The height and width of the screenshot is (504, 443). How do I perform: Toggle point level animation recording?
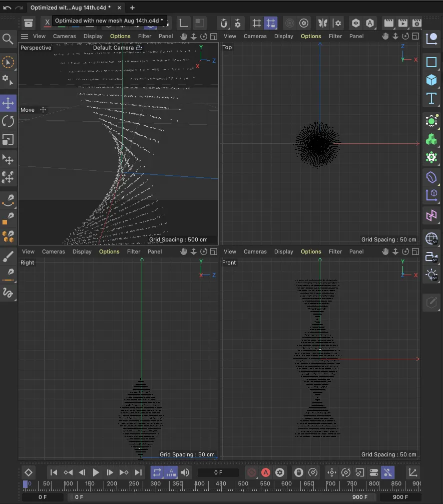click(x=388, y=472)
